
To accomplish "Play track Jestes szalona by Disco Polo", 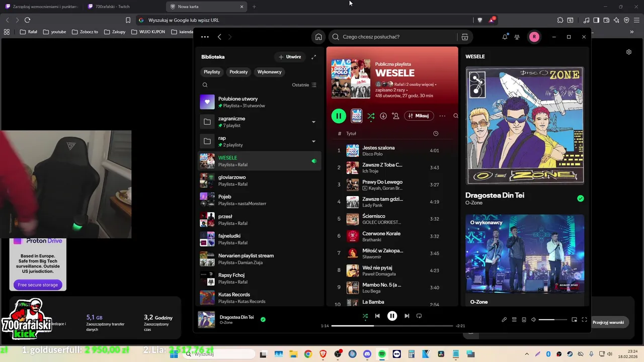I will [392, 150].
